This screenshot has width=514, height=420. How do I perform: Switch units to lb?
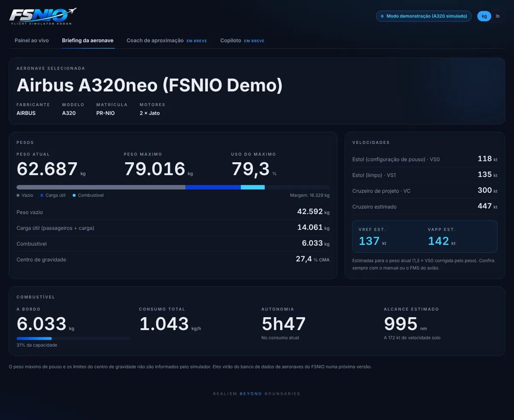coord(497,16)
